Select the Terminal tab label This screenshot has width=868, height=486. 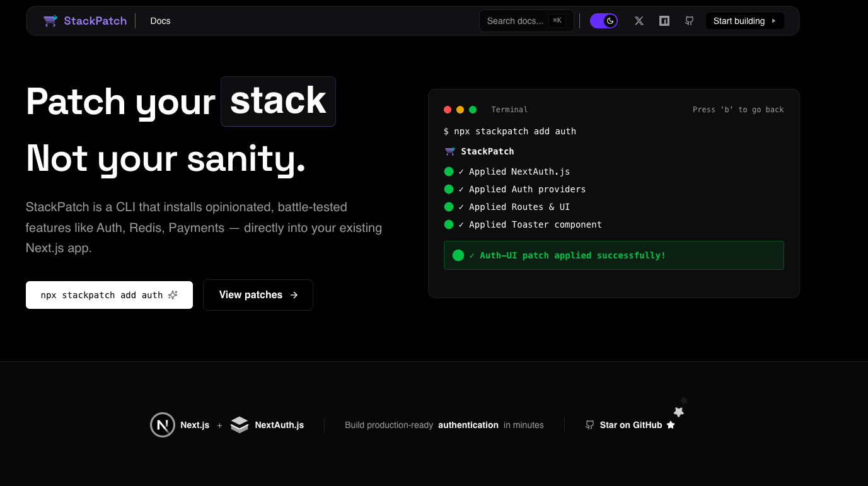pyautogui.click(x=509, y=109)
